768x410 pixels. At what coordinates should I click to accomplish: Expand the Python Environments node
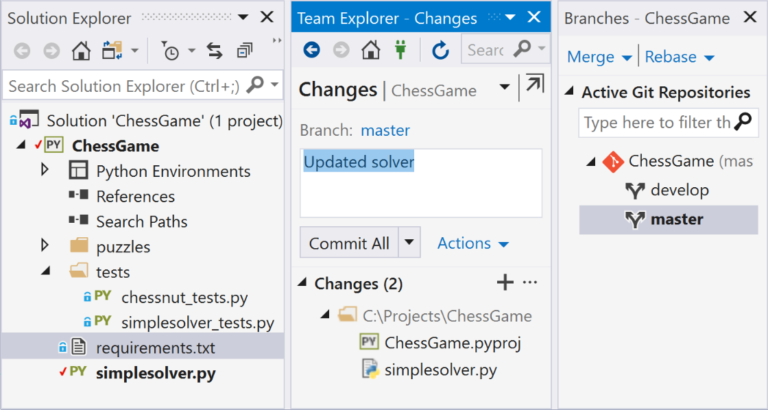[x=45, y=171]
